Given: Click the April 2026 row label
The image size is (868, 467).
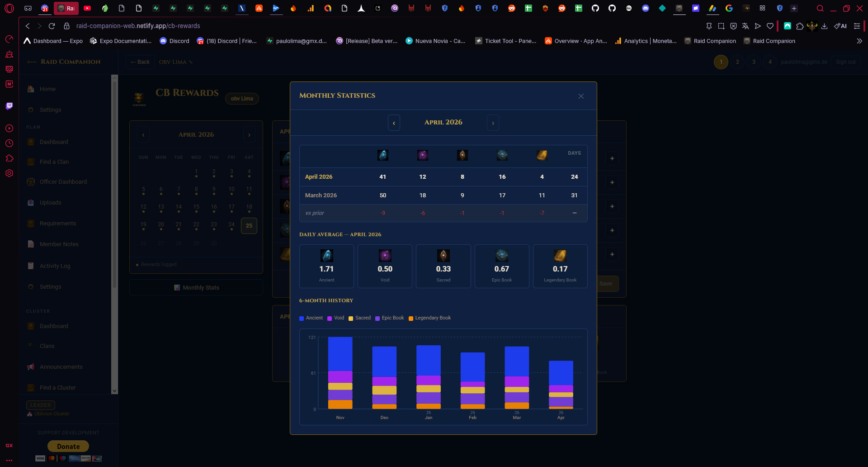Looking at the screenshot, I should (x=319, y=177).
